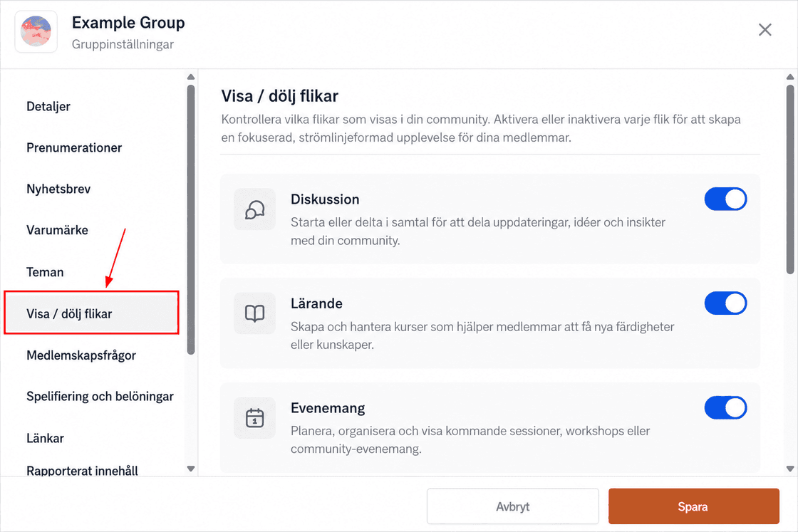798x532 pixels.
Task: Click the Example Group avatar image
Action: [x=36, y=31]
